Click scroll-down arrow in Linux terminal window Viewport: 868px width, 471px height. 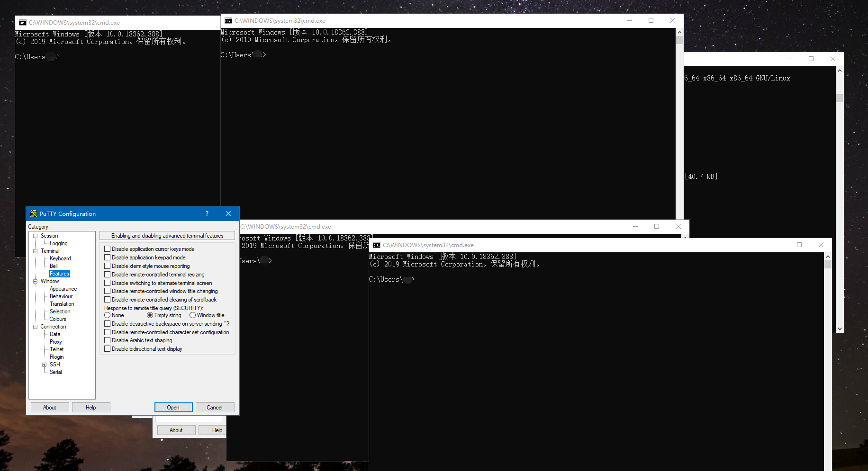point(840,329)
